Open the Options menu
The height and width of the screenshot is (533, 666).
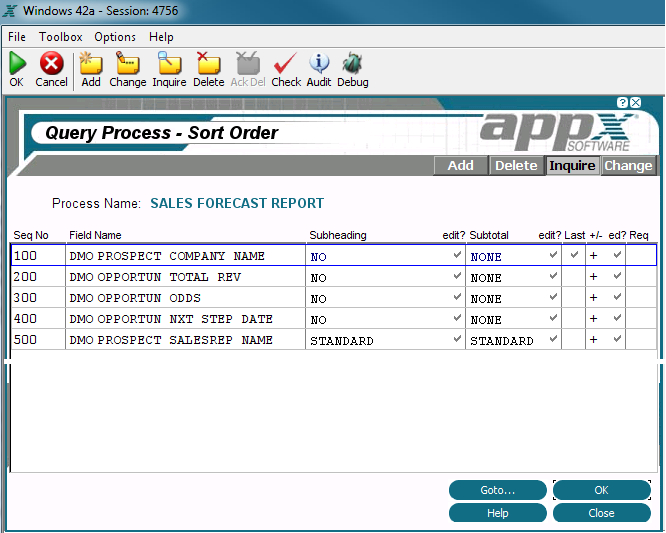coord(115,37)
